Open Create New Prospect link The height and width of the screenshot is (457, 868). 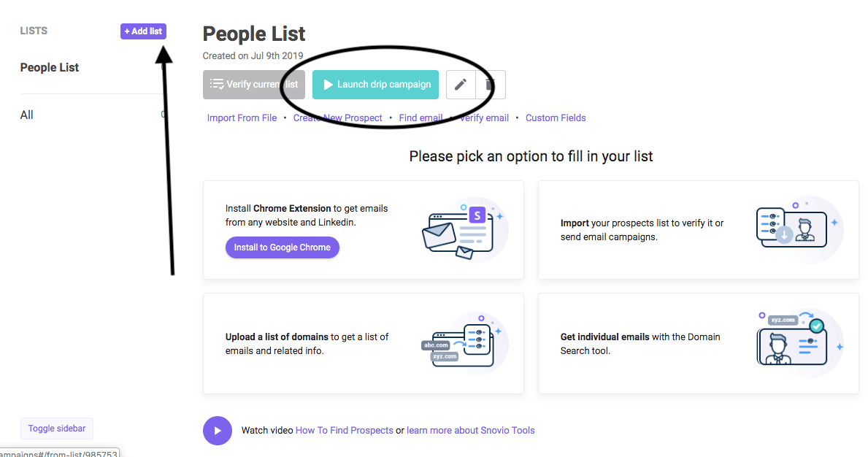point(338,118)
